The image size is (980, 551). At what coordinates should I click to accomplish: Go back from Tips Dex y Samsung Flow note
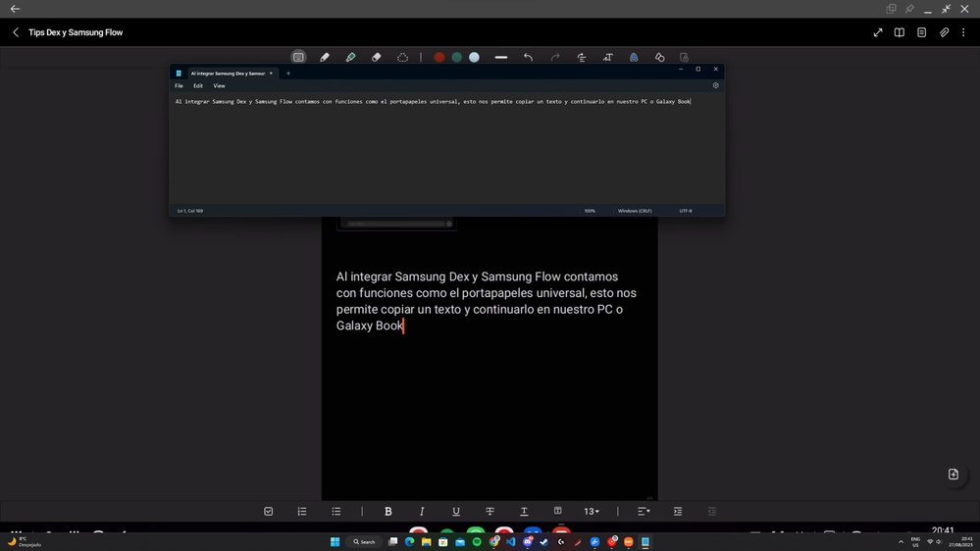click(16, 32)
